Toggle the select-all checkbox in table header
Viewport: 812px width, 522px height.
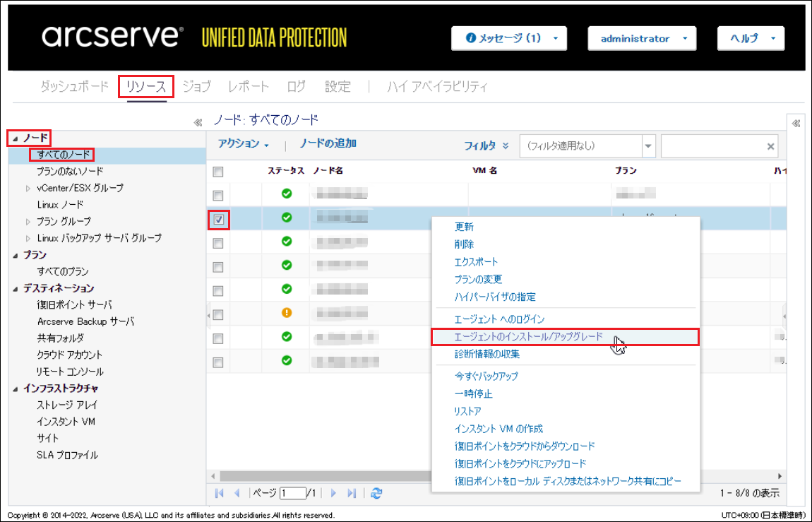[x=218, y=172]
